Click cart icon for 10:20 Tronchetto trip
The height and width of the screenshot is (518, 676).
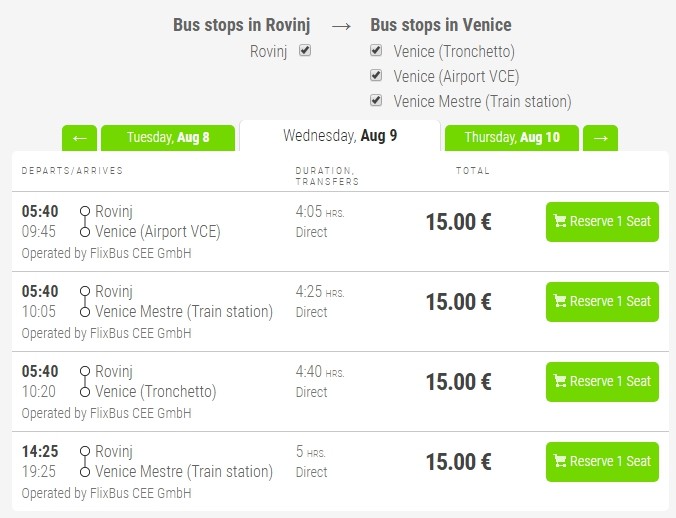click(560, 381)
